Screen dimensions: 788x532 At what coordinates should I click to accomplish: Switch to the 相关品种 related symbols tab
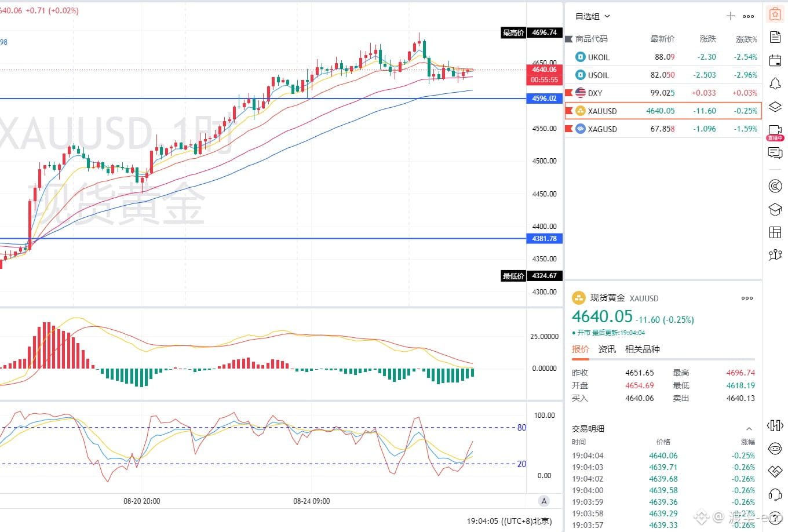tap(642, 349)
